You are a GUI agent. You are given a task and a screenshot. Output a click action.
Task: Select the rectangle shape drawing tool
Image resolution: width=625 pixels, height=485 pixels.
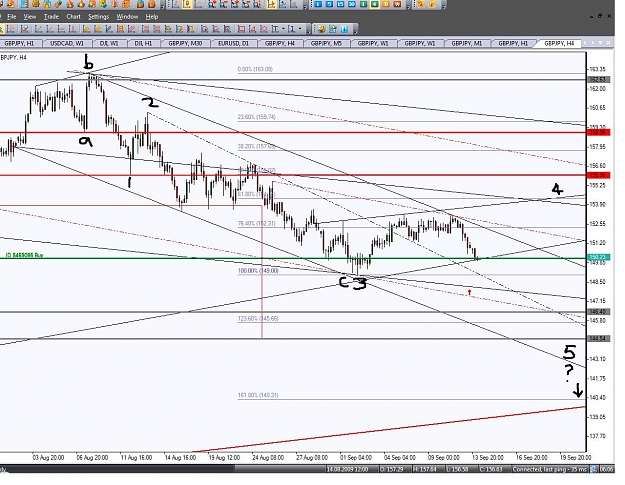(242, 29)
